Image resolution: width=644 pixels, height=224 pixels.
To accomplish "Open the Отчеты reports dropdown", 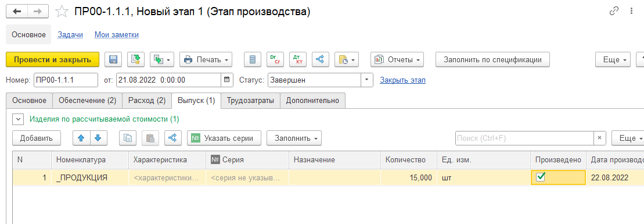I will [397, 60].
